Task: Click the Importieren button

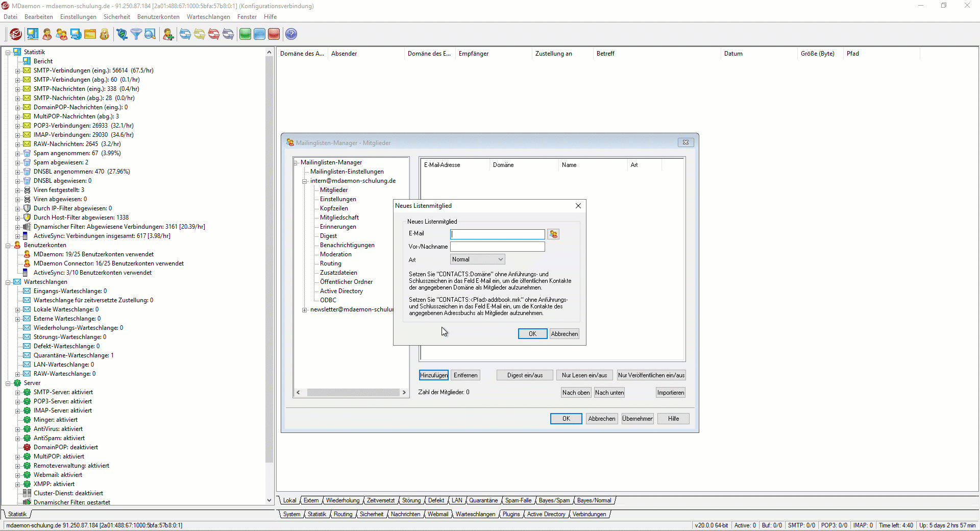Action: pyautogui.click(x=670, y=393)
